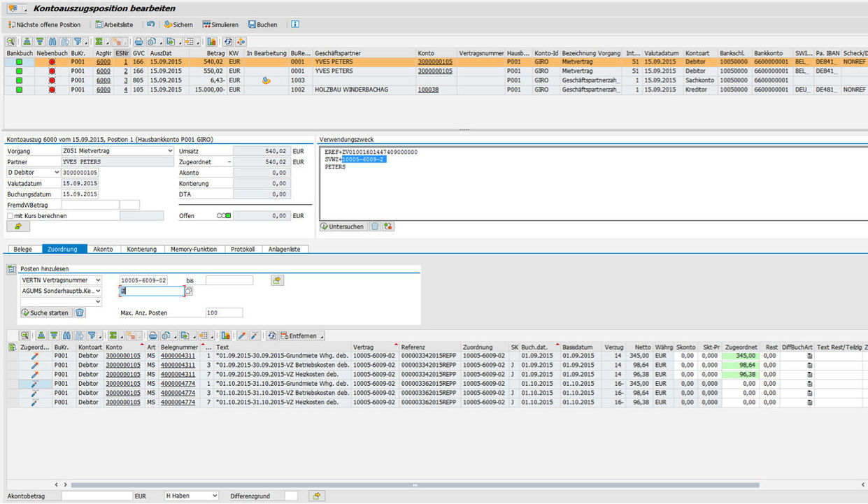This screenshot has height=504, width=868.
Task: Open the Protokoll tab
Action: tap(243, 249)
